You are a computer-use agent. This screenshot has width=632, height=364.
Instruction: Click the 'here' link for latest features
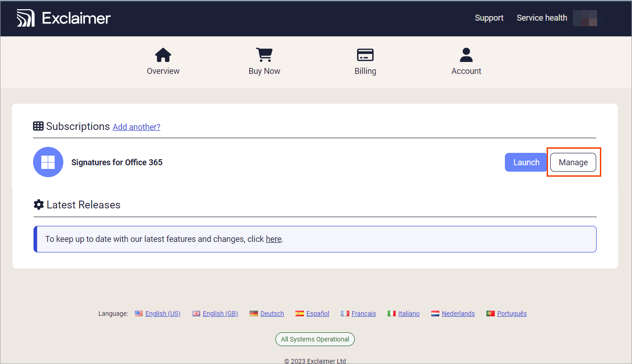[x=274, y=239]
